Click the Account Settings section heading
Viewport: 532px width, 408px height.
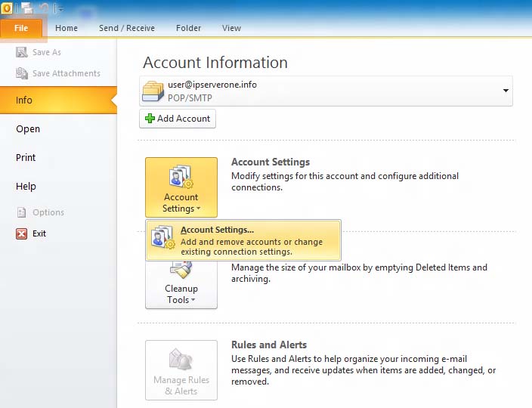coord(271,162)
